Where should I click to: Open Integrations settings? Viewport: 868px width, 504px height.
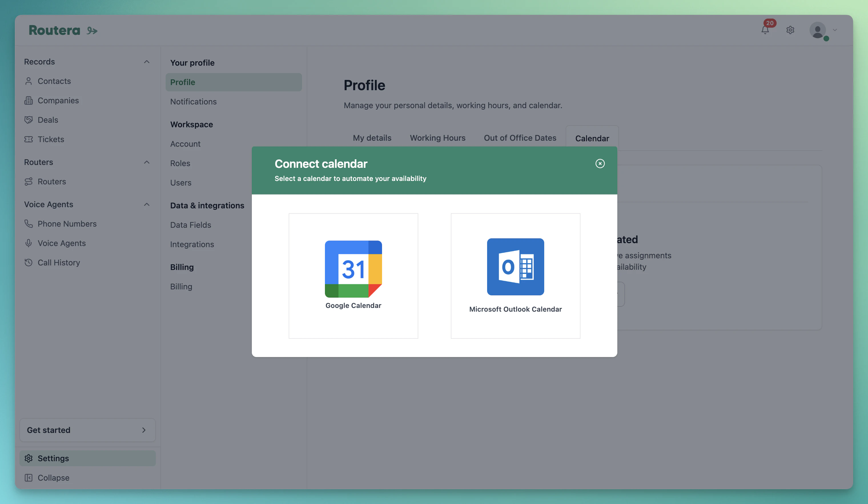pyautogui.click(x=192, y=244)
